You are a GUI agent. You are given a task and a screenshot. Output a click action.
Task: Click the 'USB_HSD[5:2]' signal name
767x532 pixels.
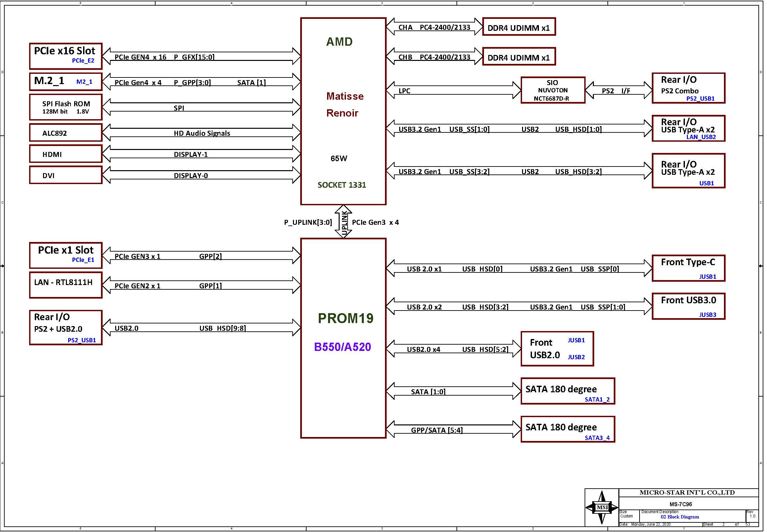pyautogui.click(x=485, y=349)
